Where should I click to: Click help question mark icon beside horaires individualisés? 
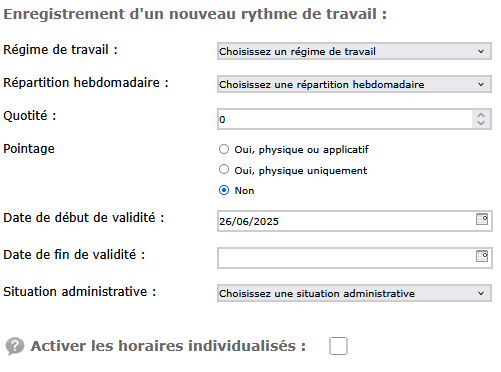15,346
